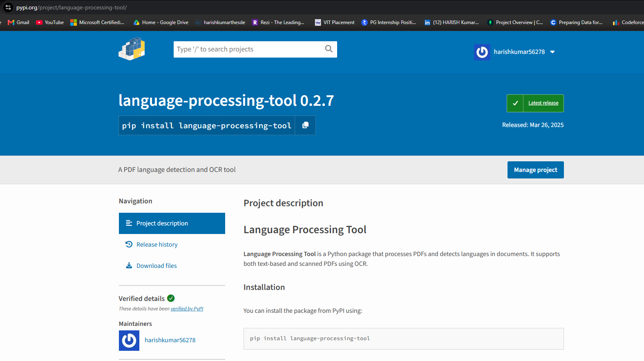Image resolution: width=644 pixels, height=361 pixels.
Task: Click the Download files arrow icon
Action: click(x=129, y=265)
